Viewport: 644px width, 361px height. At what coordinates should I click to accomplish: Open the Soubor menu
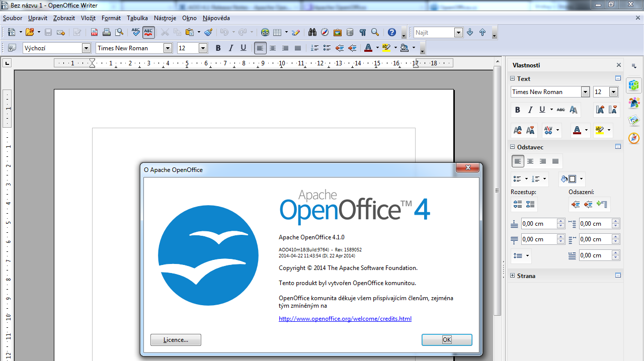[13, 18]
